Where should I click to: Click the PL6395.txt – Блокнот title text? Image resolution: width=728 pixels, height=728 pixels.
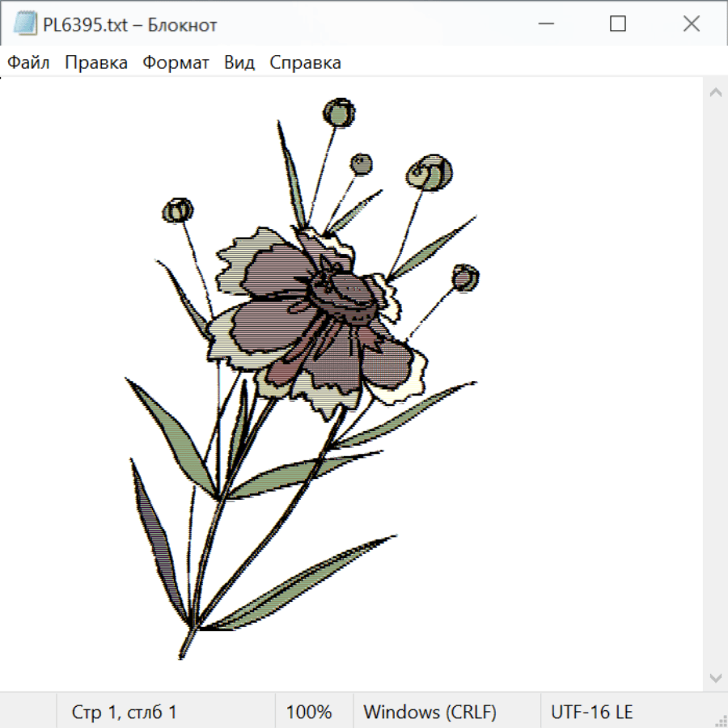pyautogui.click(x=130, y=25)
